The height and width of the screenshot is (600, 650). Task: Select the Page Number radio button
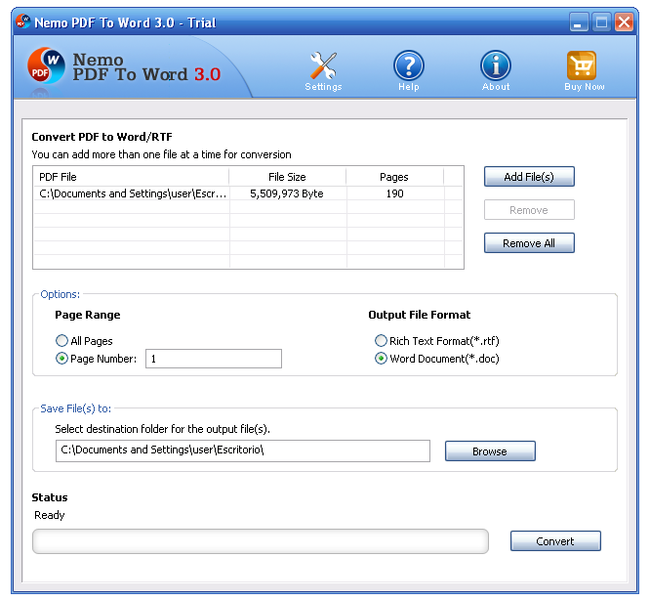[62, 359]
